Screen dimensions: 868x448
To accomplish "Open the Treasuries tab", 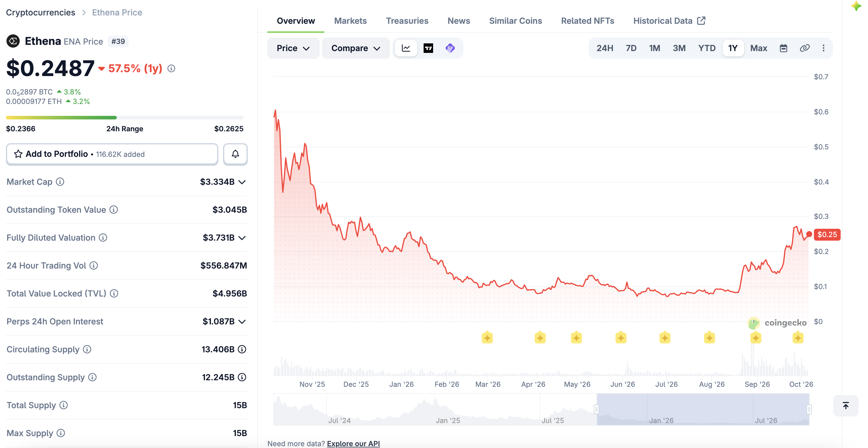I will tap(407, 21).
